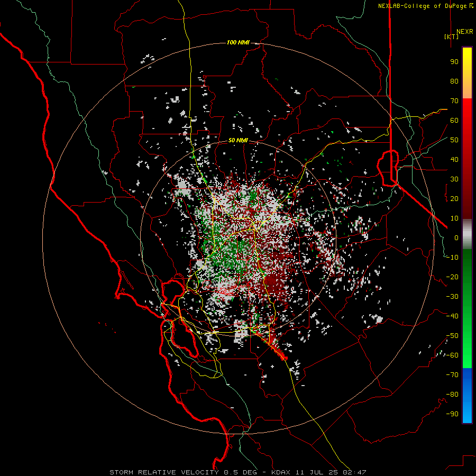
Task: Select the 50 NMI range ring label
Action: (x=238, y=140)
